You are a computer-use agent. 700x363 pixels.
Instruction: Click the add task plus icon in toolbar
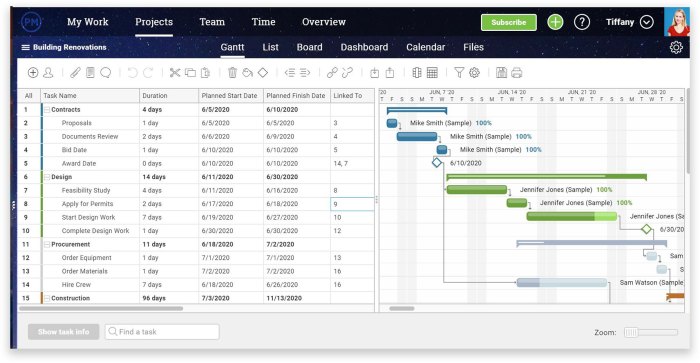pos(33,72)
